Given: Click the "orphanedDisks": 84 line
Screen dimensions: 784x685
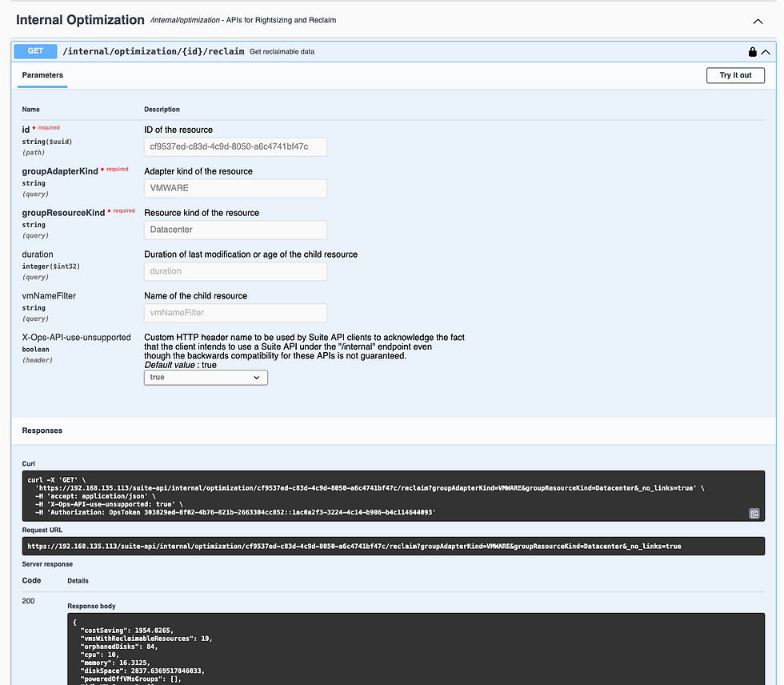Looking at the screenshot, I should tap(118, 647).
